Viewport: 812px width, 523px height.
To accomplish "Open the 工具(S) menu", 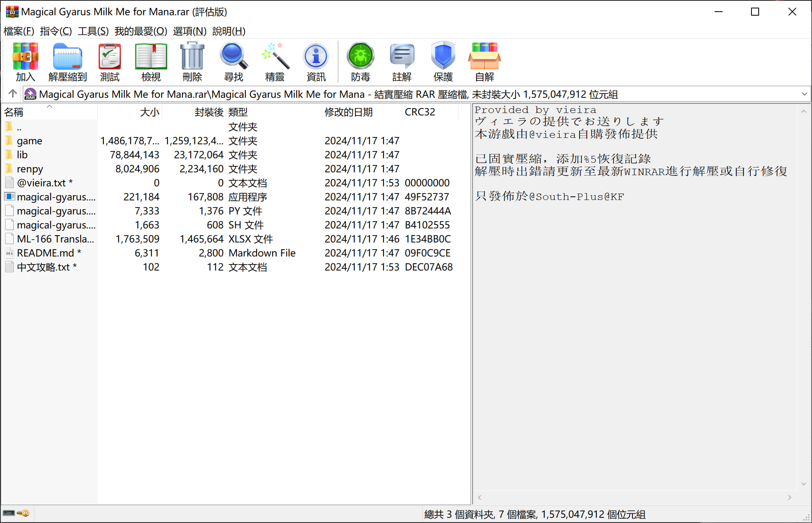I will coord(93,31).
